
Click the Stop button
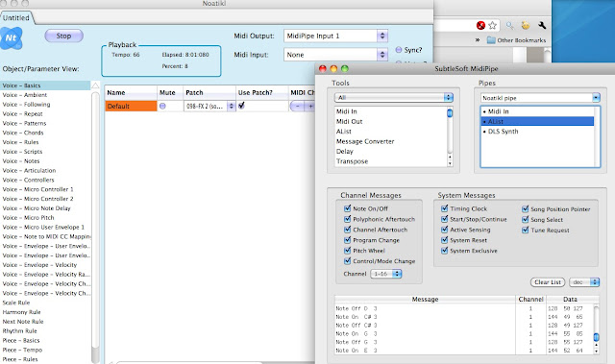[64, 36]
